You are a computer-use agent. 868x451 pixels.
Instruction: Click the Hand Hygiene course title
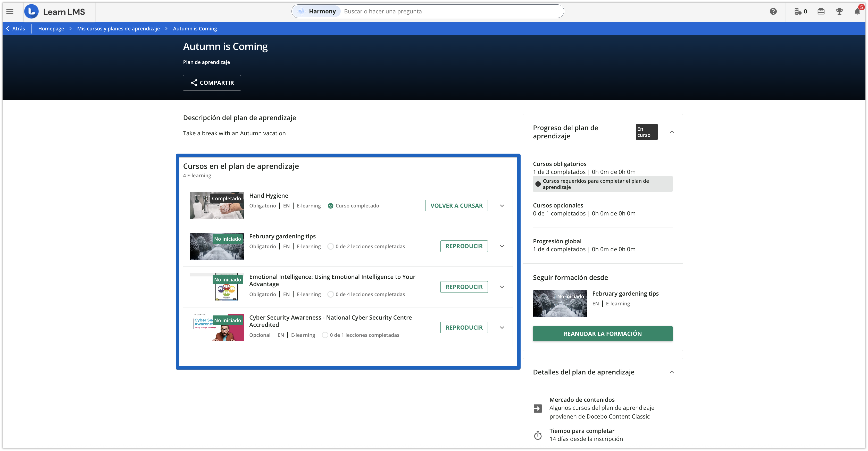tap(269, 196)
